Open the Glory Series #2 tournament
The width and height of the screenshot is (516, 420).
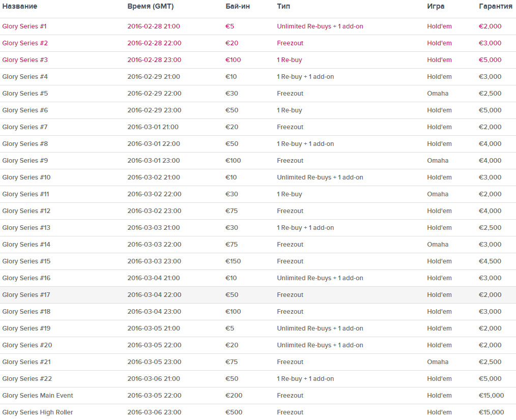pyautogui.click(x=25, y=43)
